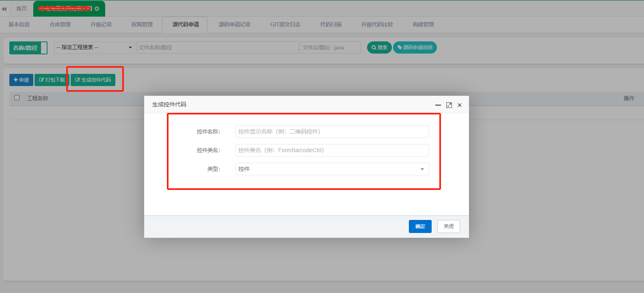
Task: Open the 仓库管理 tab
Action: pos(60,25)
